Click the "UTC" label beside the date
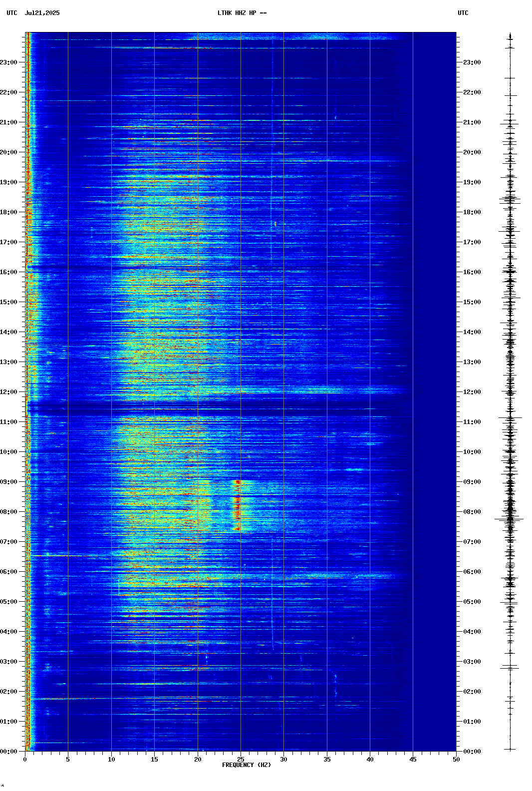This screenshot has width=532, height=791. (12, 13)
